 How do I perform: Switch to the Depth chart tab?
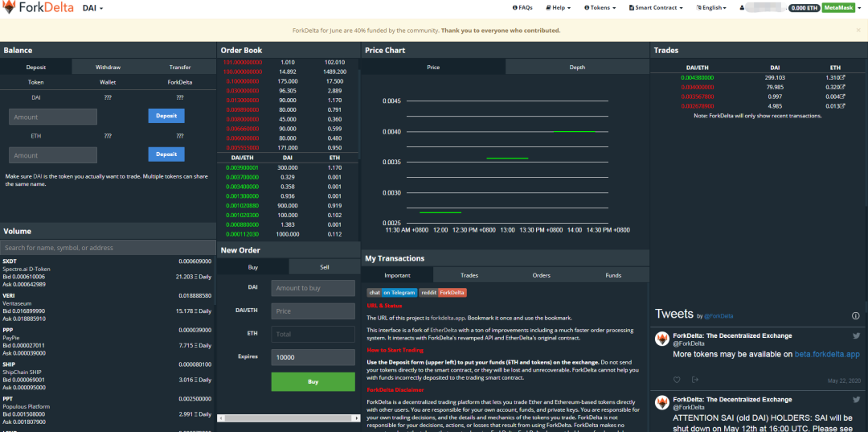click(577, 67)
